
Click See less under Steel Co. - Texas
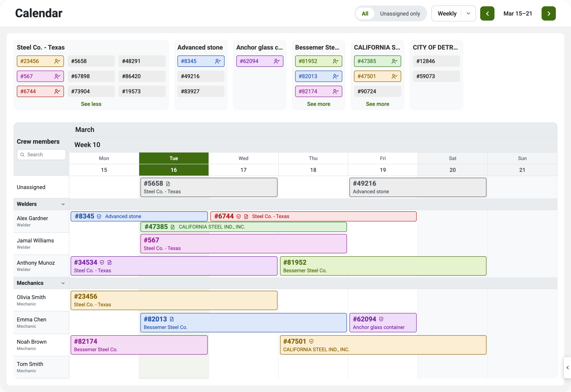point(91,104)
